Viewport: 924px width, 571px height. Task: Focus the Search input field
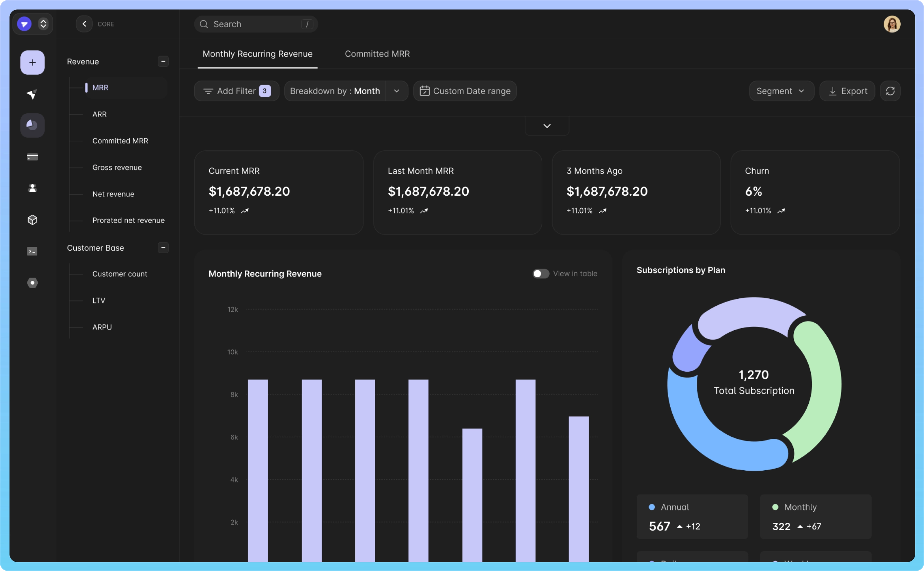(x=256, y=24)
